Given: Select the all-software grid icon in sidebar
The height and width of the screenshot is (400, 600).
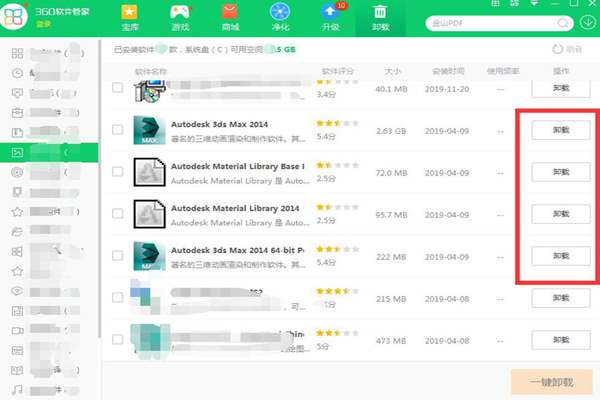Looking at the screenshot, I should [x=17, y=53].
